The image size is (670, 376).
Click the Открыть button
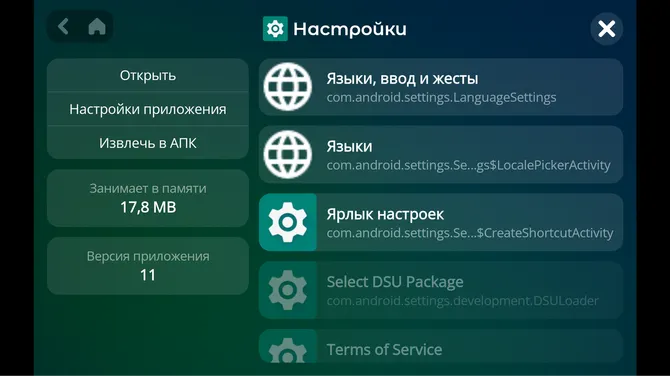[x=148, y=75]
